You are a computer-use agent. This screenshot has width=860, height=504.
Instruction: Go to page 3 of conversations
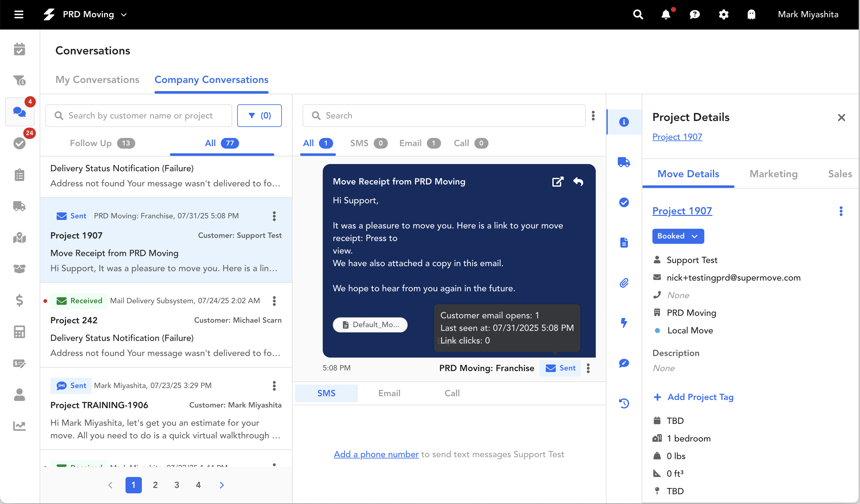177,485
